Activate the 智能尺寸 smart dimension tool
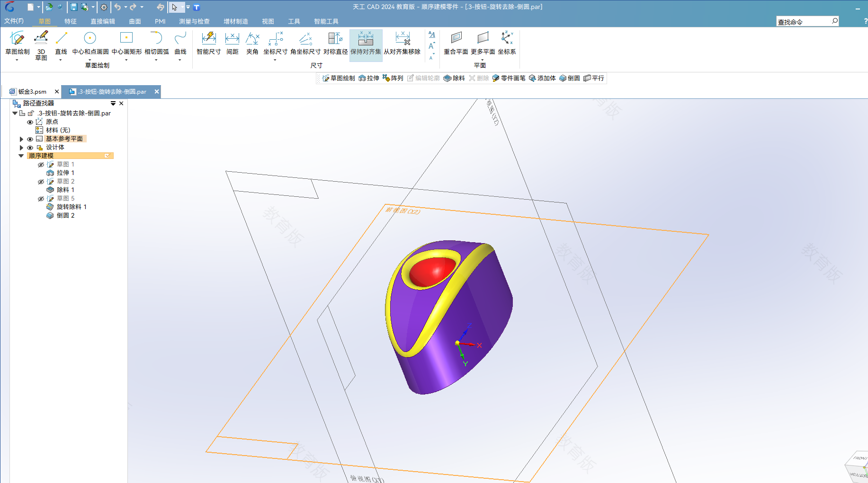 [208, 44]
